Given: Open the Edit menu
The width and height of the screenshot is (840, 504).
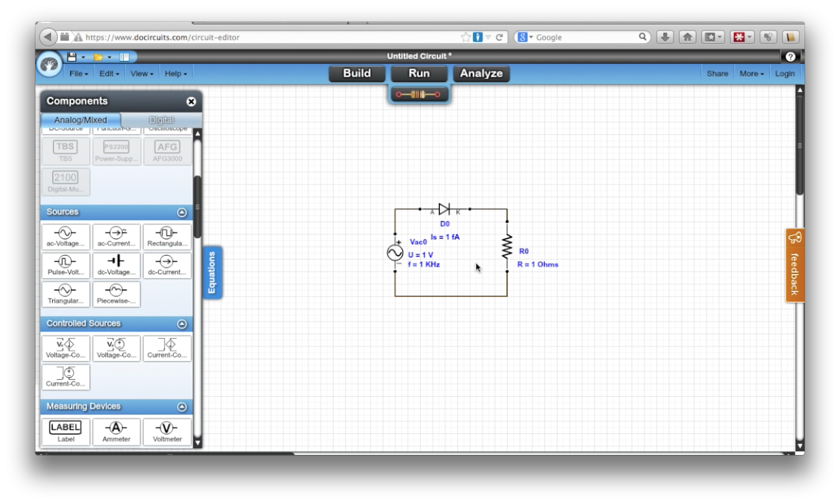Looking at the screenshot, I should click(110, 73).
